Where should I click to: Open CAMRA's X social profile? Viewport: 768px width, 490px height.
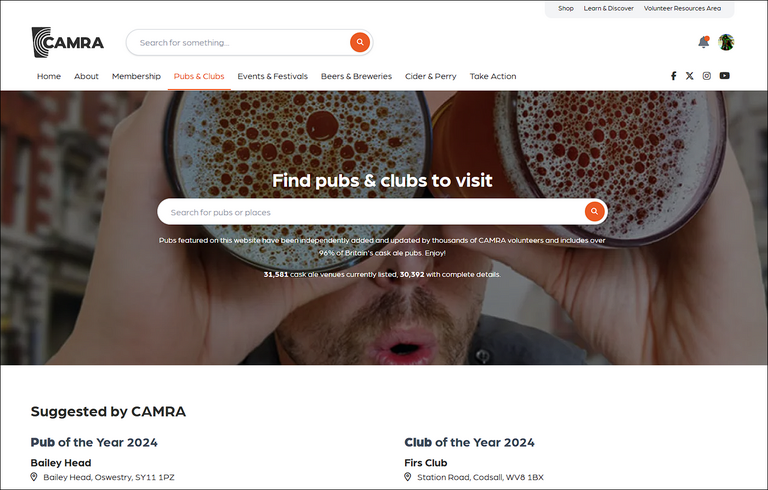(689, 76)
